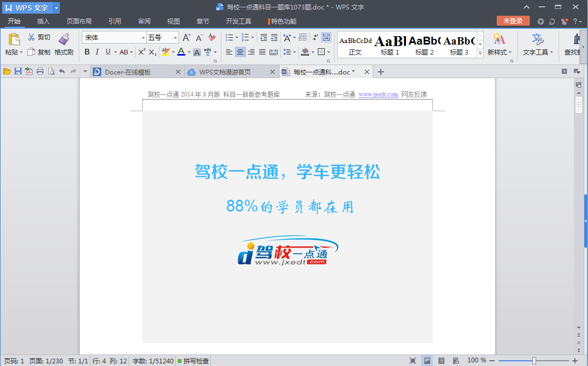The height and width of the screenshot is (366, 588).
Task: Undo the last action
Action: pos(62,71)
